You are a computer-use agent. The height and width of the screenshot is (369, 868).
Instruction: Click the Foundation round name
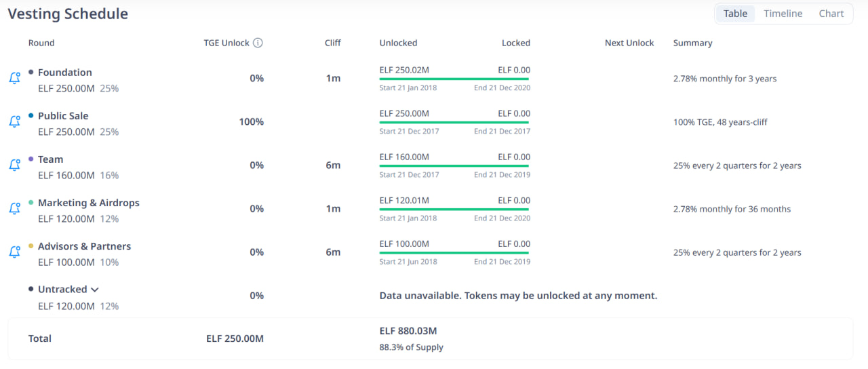tap(64, 73)
